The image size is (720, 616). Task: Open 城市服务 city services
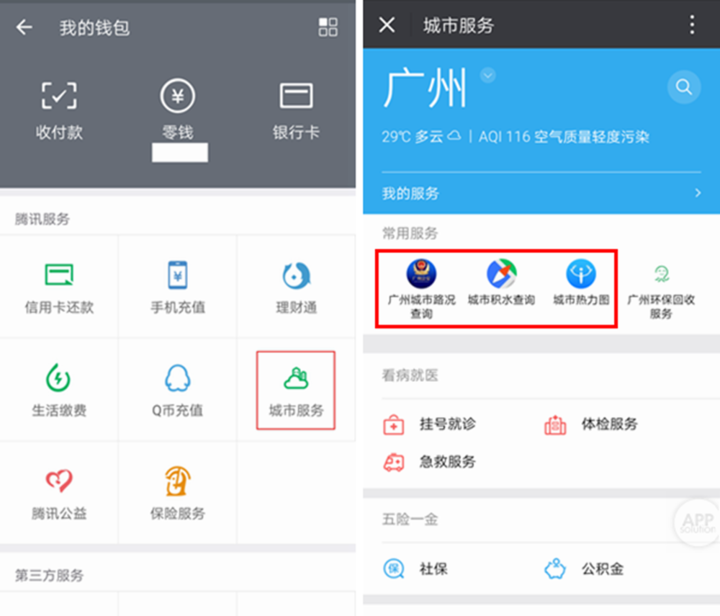tap(296, 389)
